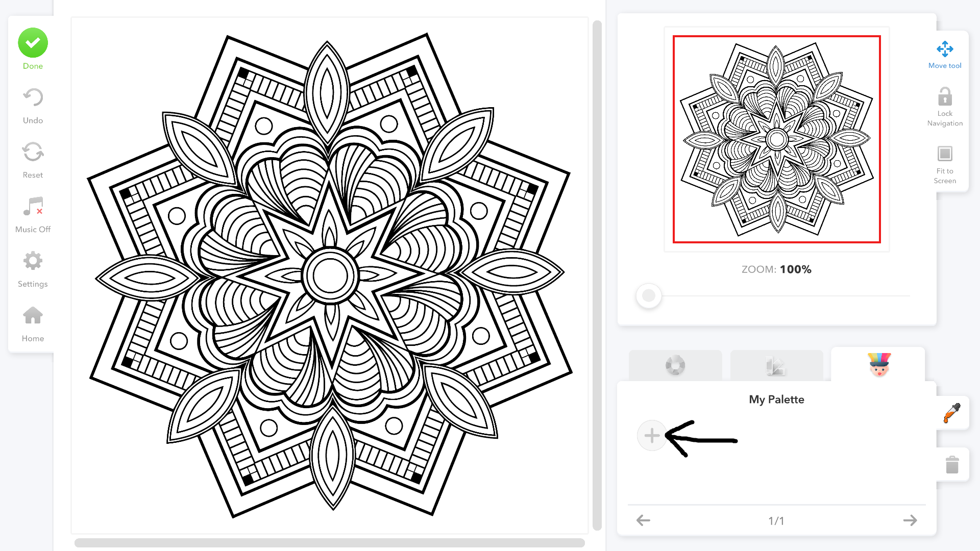Switch to the swatches palette tab

776,365
